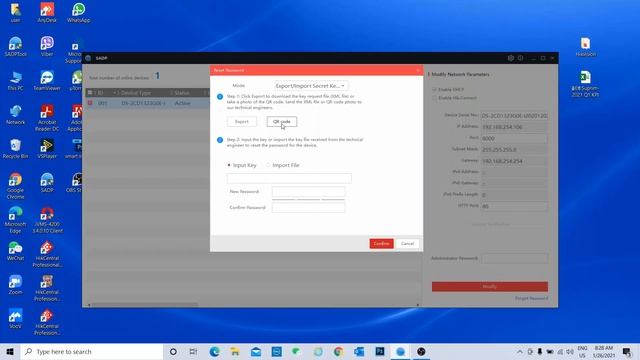The width and height of the screenshot is (640, 360).
Task: Click the Forgot Password link
Action: pos(531,298)
